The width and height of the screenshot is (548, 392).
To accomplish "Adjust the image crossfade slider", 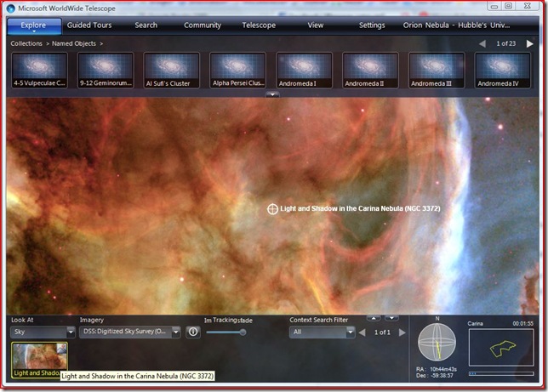I will coord(243,332).
